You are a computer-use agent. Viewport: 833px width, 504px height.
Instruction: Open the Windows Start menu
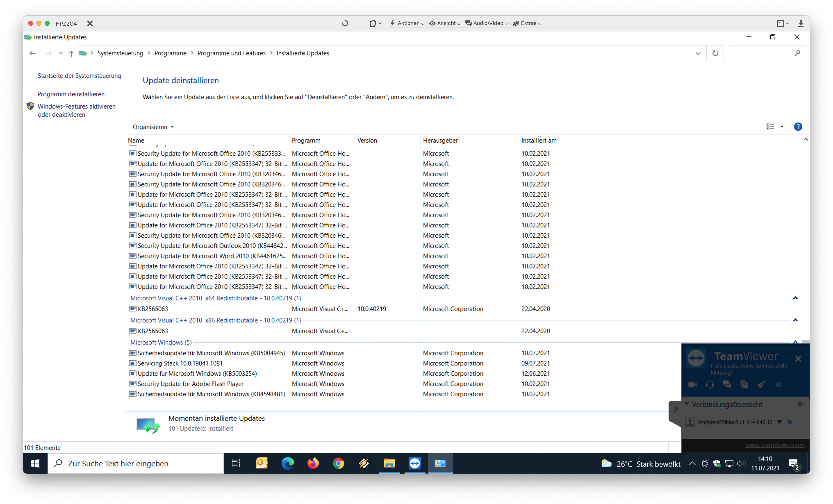point(35,463)
